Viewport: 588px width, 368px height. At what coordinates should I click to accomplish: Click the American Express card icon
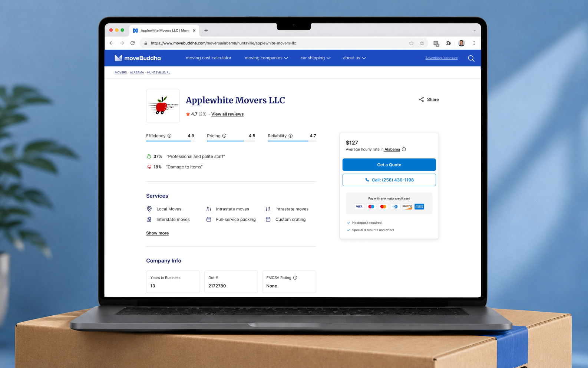pyautogui.click(x=419, y=207)
